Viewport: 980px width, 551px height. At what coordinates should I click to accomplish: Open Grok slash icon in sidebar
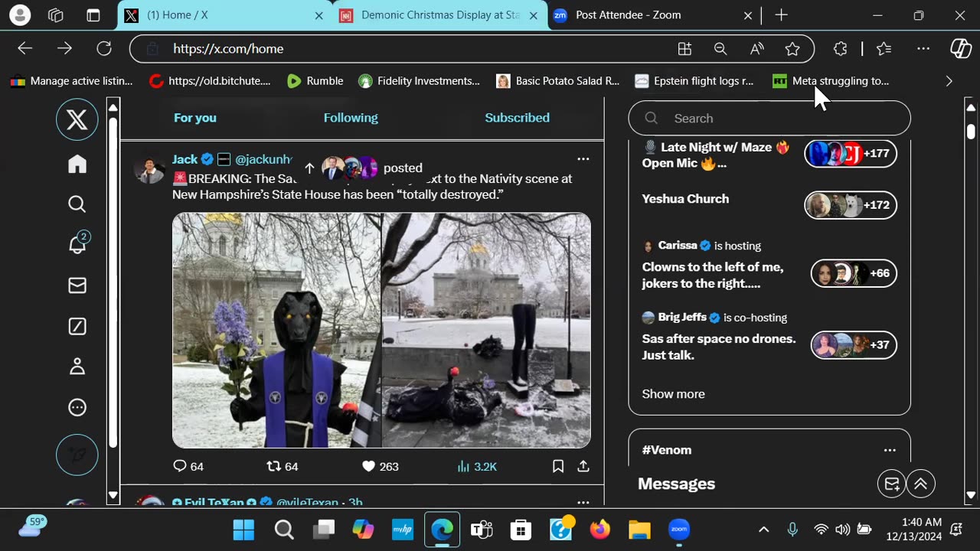tap(77, 327)
